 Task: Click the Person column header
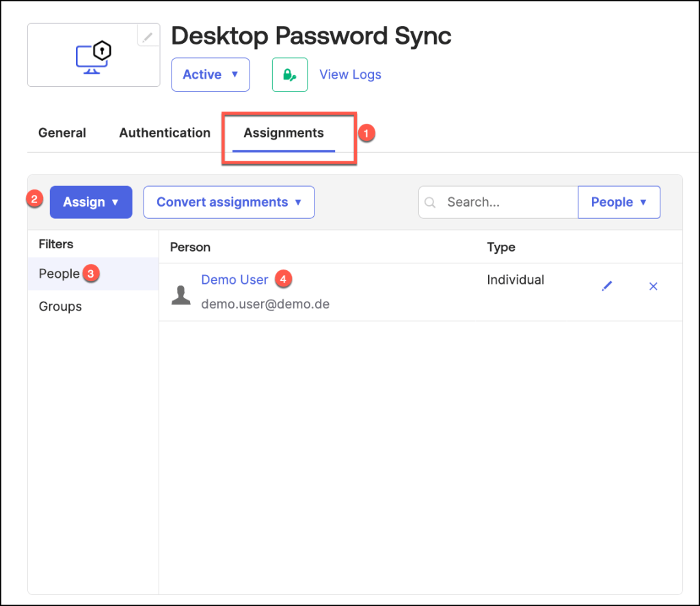pos(190,247)
